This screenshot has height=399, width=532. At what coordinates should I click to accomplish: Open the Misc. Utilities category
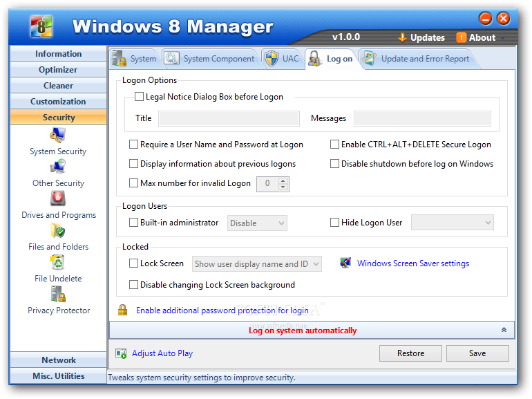tap(58, 376)
